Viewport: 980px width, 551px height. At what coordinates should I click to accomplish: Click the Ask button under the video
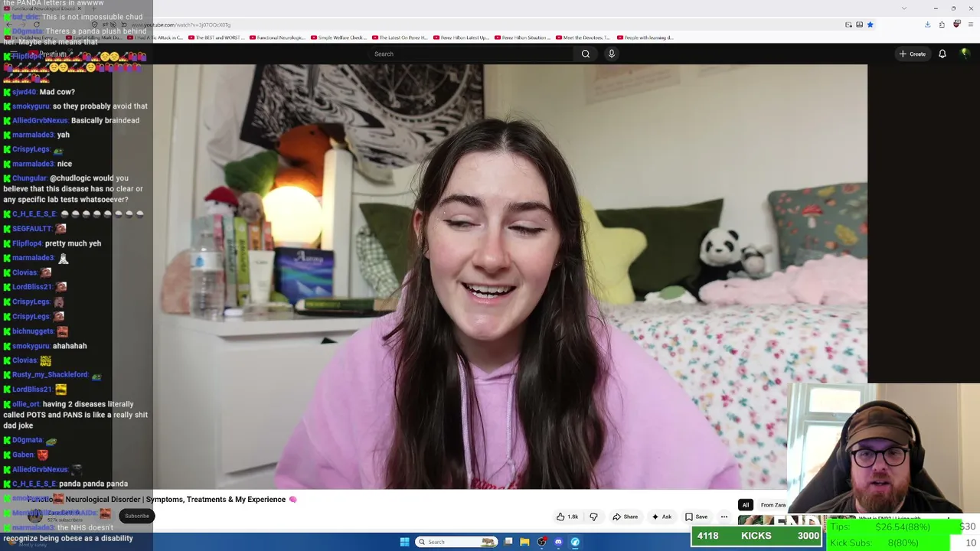click(x=661, y=517)
